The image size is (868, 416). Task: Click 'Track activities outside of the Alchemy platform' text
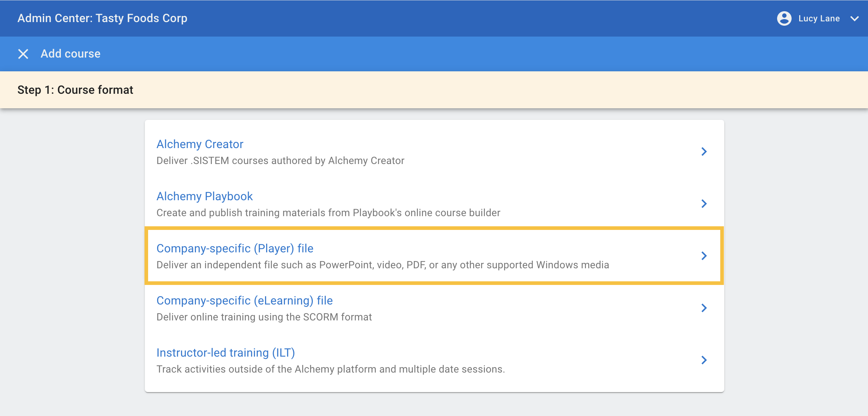click(331, 369)
